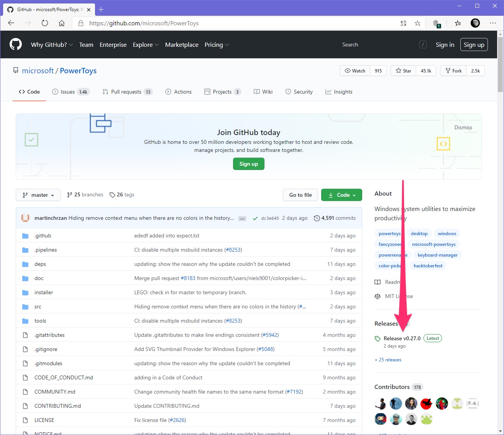Open martinchrzan's author avatar
504x435 pixels.
click(x=25, y=218)
